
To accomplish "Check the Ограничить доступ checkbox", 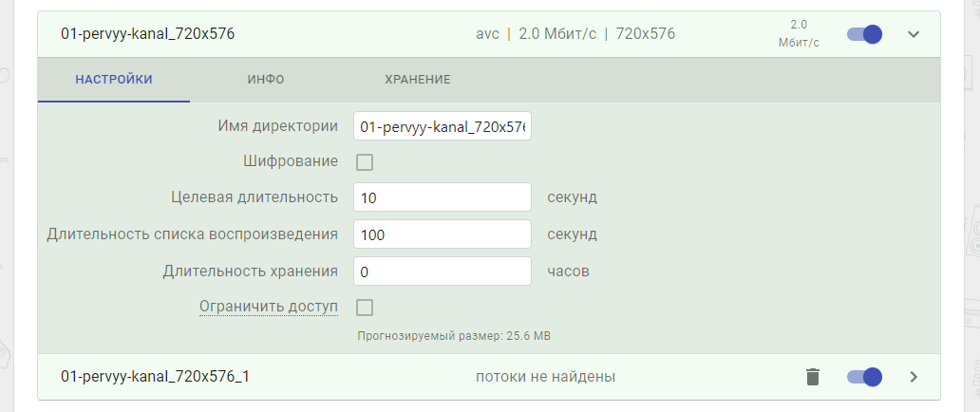I will pyautogui.click(x=365, y=308).
